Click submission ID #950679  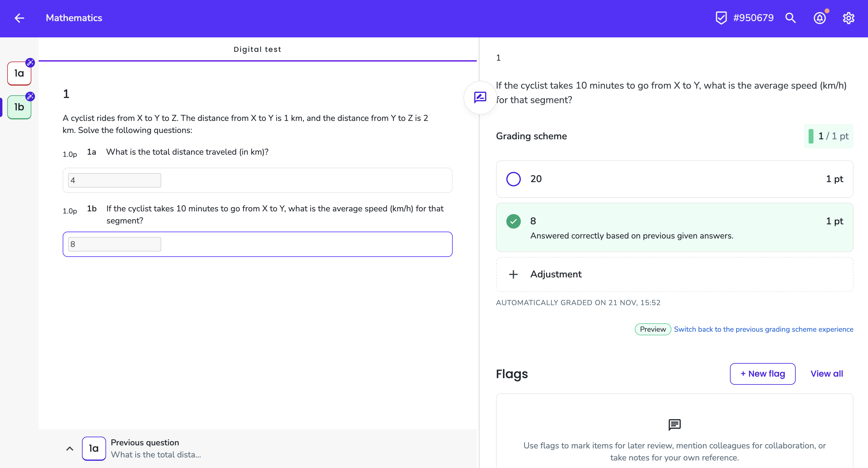[753, 18]
